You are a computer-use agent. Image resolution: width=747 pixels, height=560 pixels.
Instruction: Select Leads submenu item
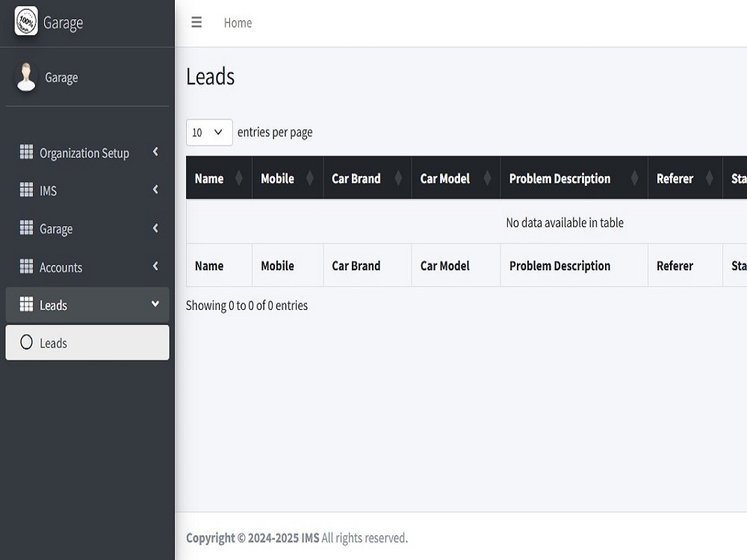87,343
